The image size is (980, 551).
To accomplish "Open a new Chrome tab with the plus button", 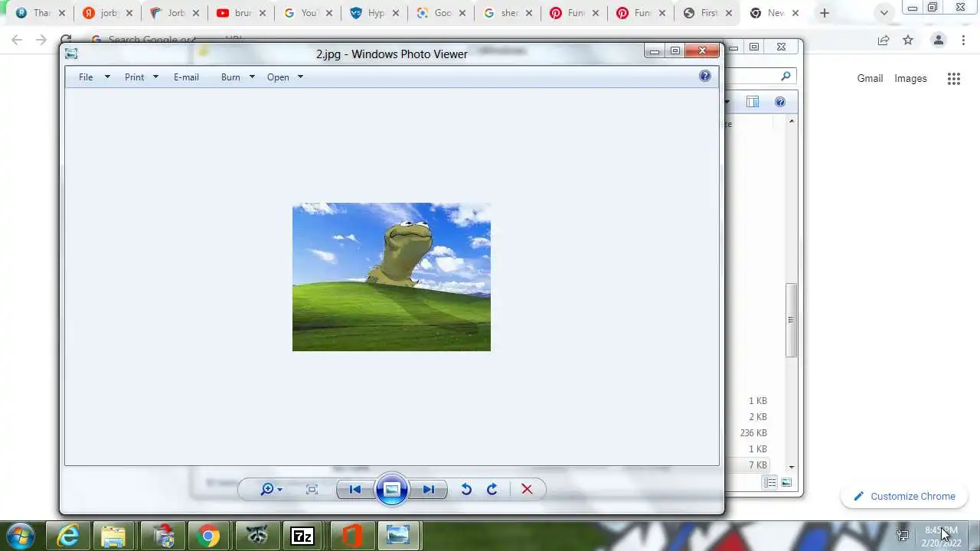I will (825, 13).
